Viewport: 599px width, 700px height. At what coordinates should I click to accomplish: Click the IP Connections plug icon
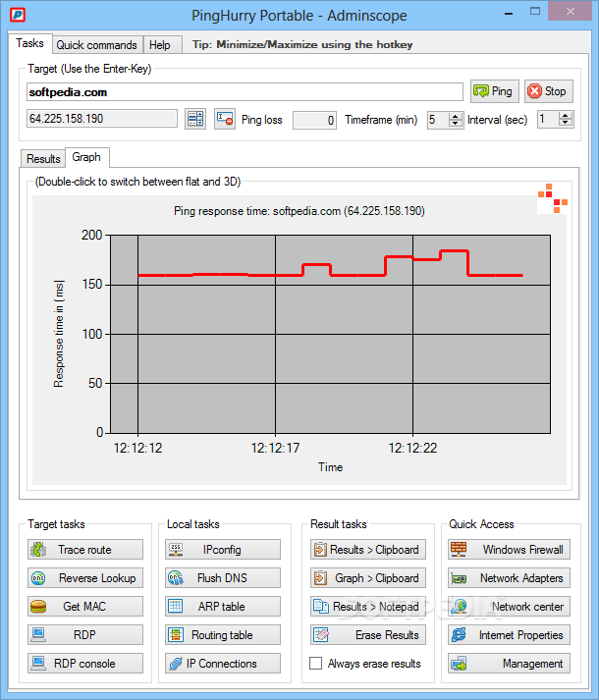[176, 664]
